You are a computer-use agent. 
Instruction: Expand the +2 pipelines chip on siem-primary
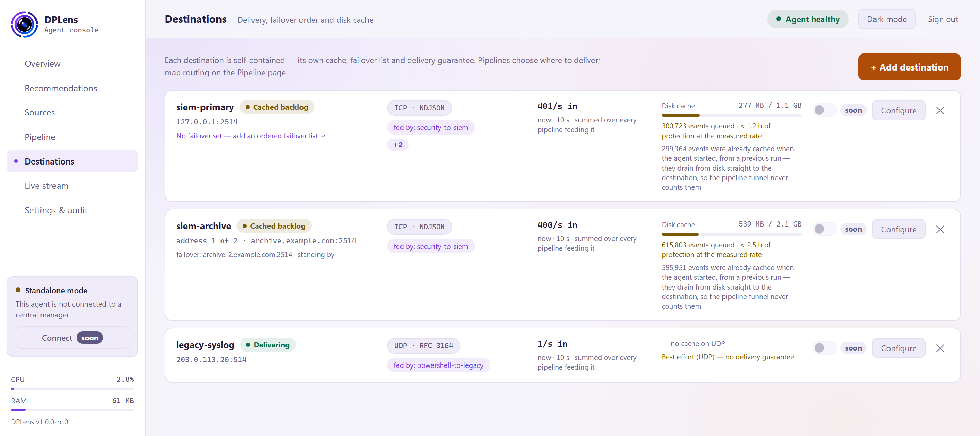pyautogui.click(x=397, y=145)
